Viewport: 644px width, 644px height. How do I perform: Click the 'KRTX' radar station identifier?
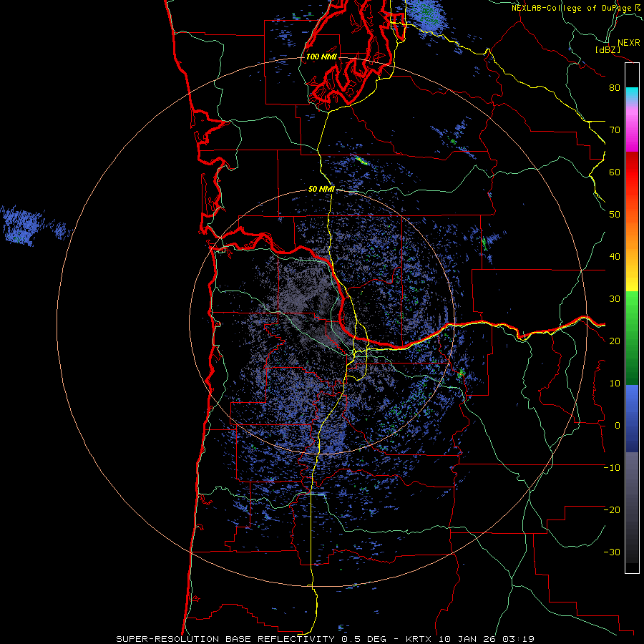tap(420, 639)
